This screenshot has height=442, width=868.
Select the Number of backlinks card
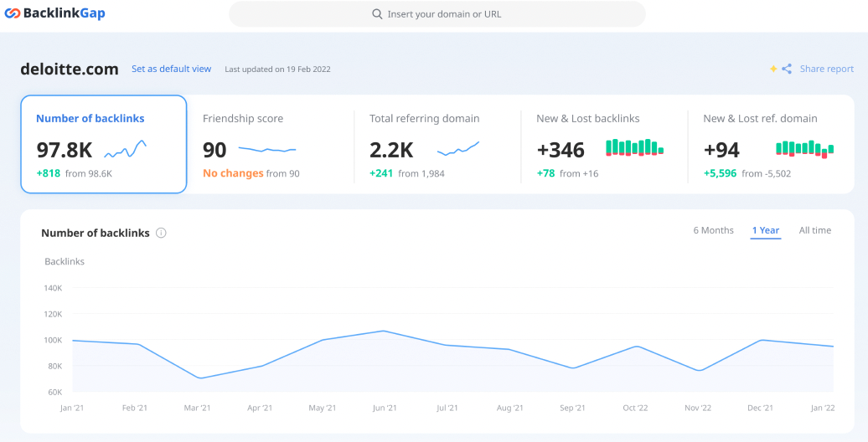point(104,144)
